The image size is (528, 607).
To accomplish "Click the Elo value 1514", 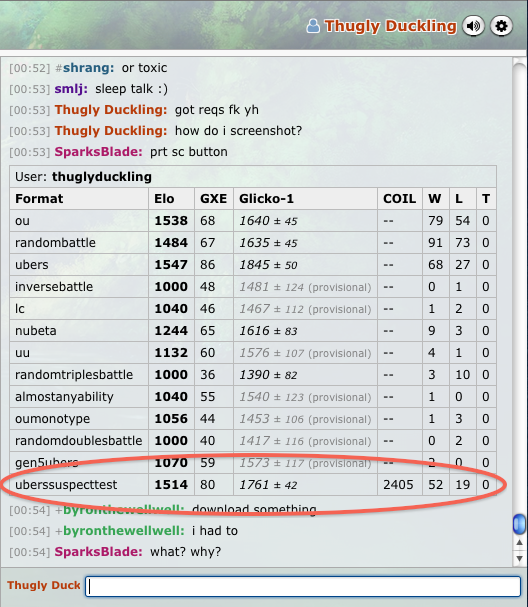I will tap(171, 485).
